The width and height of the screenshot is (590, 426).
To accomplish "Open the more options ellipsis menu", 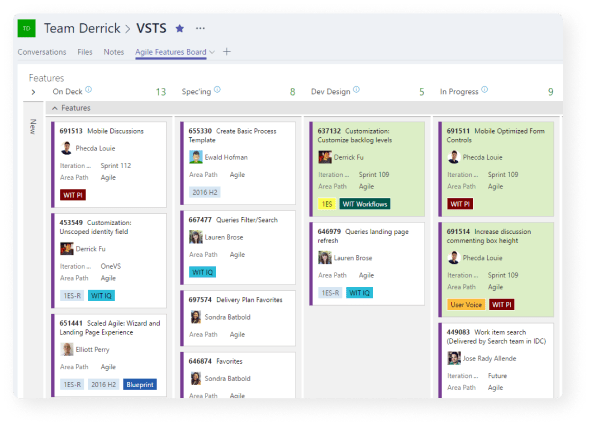I will pos(200,28).
